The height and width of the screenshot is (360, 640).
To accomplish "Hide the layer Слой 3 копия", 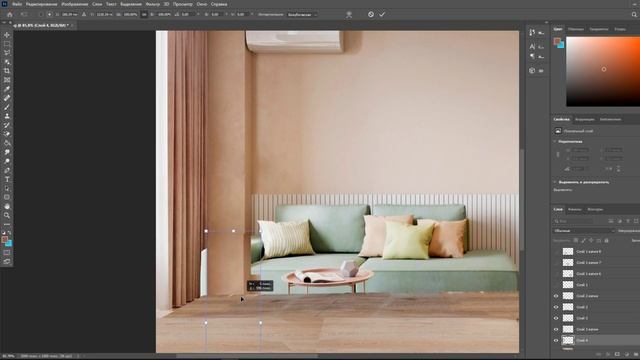I will point(556,329).
